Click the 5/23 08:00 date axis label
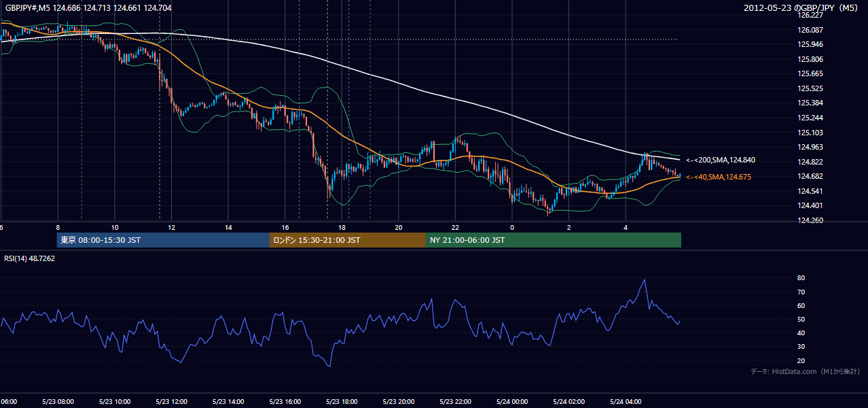The image size is (868, 408). pos(57,402)
